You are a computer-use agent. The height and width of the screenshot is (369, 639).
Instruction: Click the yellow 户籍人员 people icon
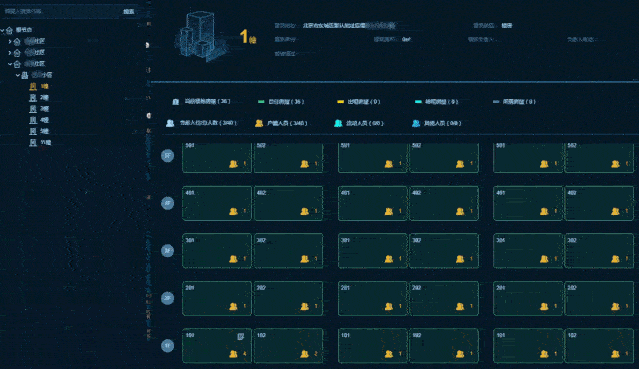pos(259,123)
